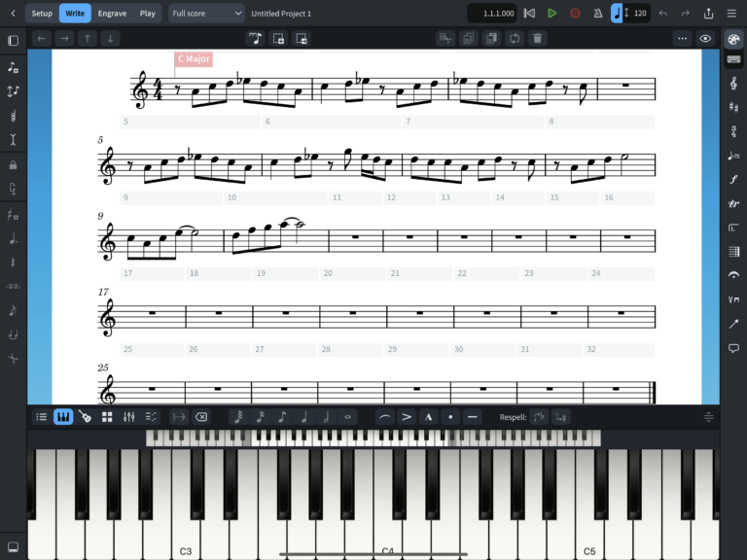
Task: Toggle the metronome click
Action: pos(598,14)
